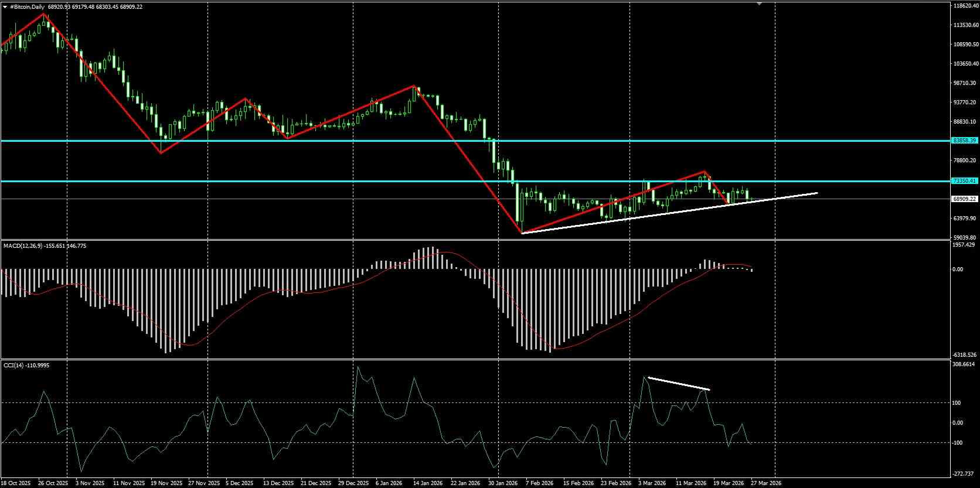Click the current price label 68909.22
The height and width of the screenshot is (488, 980).
click(x=965, y=199)
